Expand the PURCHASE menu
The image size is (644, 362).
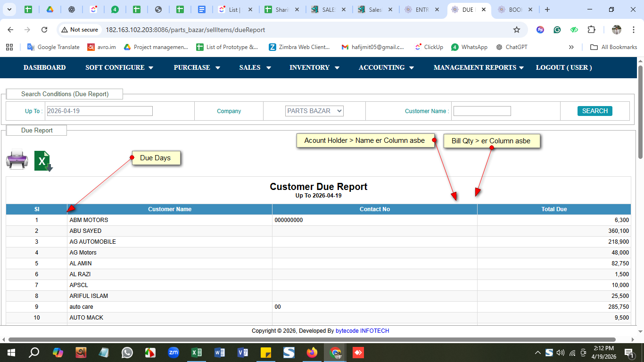pyautogui.click(x=197, y=67)
